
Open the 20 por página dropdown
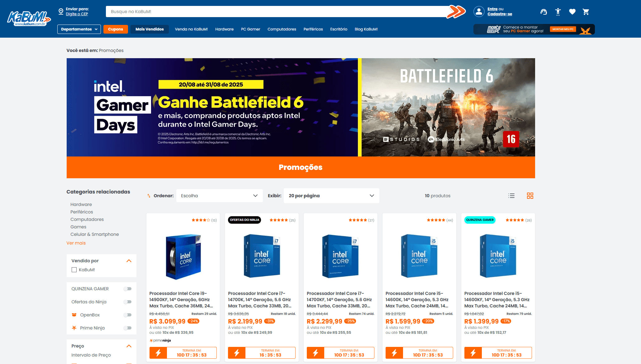tap(331, 196)
